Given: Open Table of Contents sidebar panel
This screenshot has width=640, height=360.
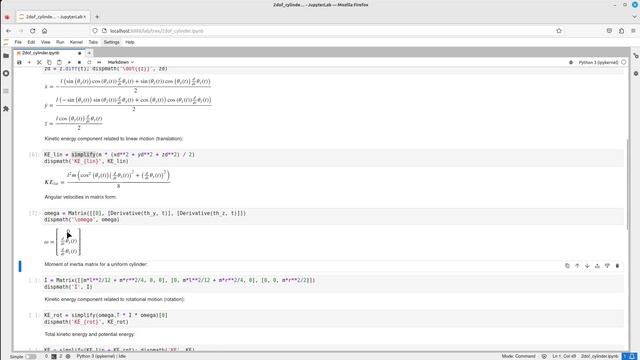Looking at the screenshot, I should [x=6, y=91].
